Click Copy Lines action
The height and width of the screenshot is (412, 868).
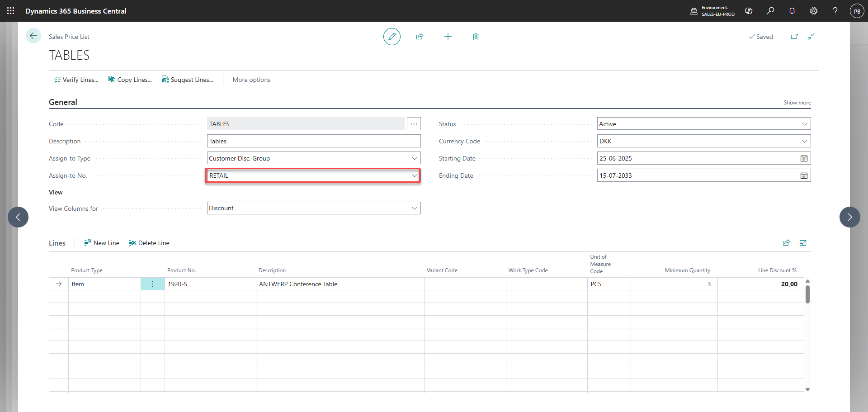point(130,80)
